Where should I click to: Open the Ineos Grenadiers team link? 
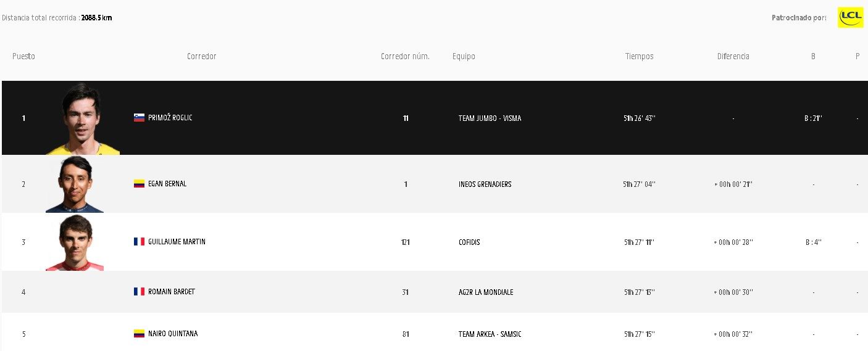pyautogui.click(x=485, y=184)
